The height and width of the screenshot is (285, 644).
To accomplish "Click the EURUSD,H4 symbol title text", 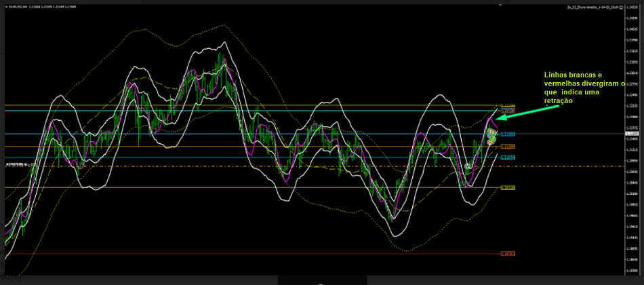I will coord(15,7).
